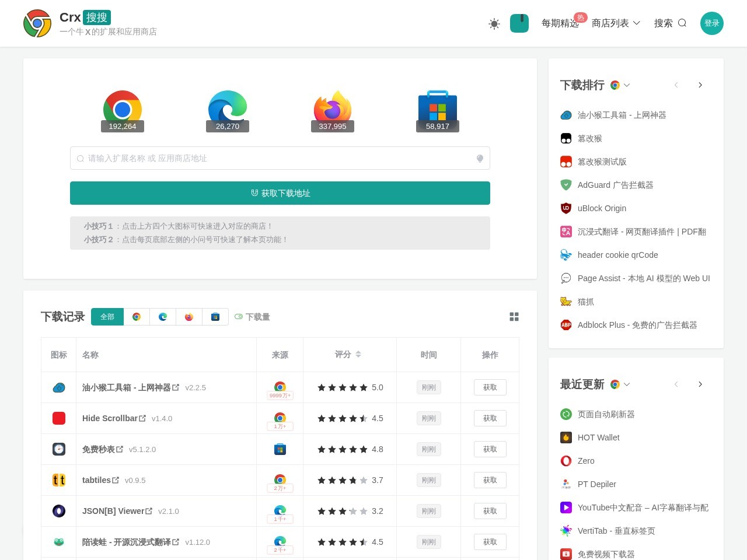Viewport: 747px width, 560px height.
Task: Click the green color theme swatch in header
Action: 519,23
